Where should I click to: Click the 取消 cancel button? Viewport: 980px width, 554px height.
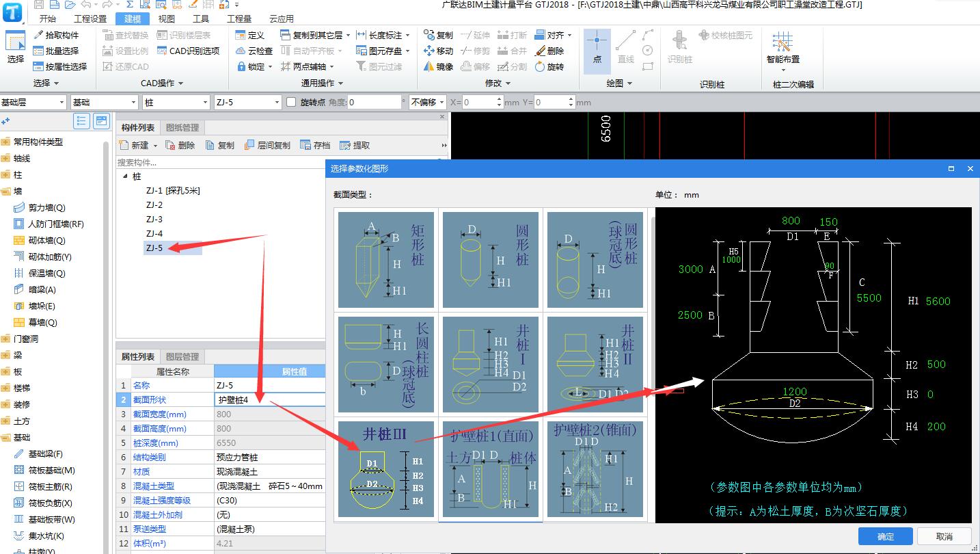944,536
